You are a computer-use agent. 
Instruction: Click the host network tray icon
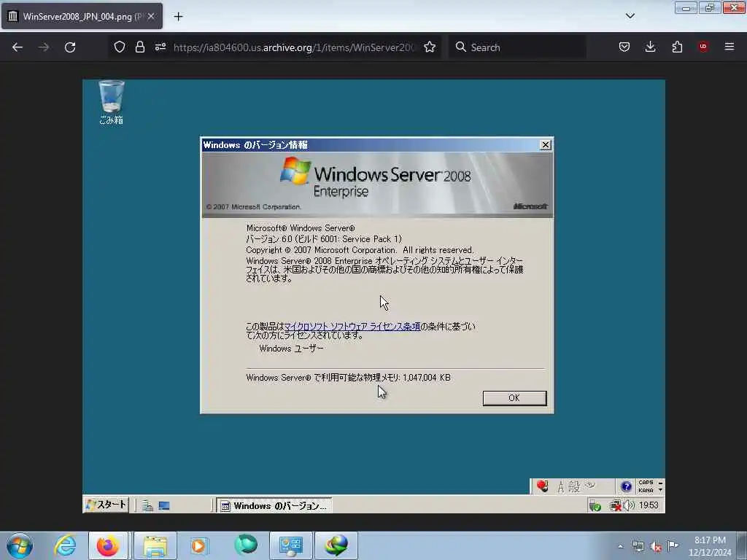(638, 547)
